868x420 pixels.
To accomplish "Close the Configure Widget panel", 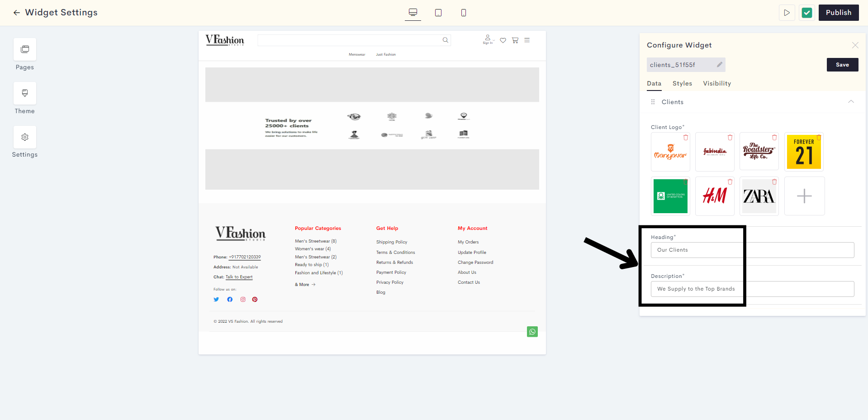I will pos(855,45).
